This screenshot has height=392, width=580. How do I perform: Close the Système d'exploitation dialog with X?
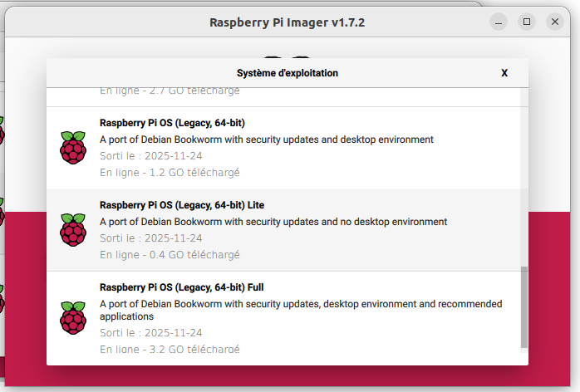[504, 73]
